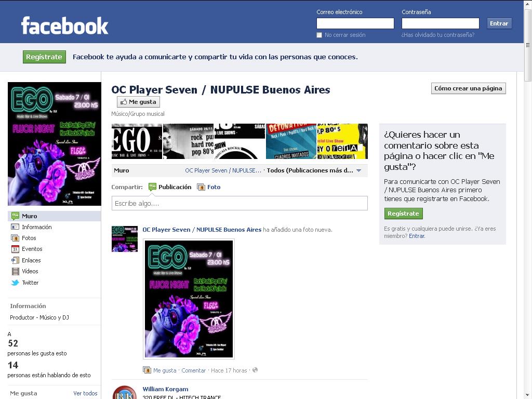This screenshot has width=532, height=399.
Task: Click the page avatar beside the photo post
Action: click(x=125, y=239)
